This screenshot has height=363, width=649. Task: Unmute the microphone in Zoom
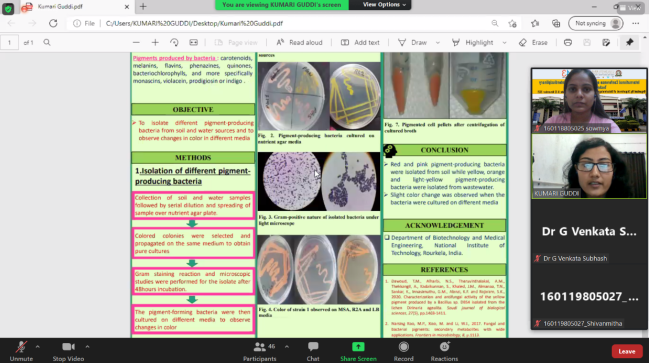tap(21, 351)
